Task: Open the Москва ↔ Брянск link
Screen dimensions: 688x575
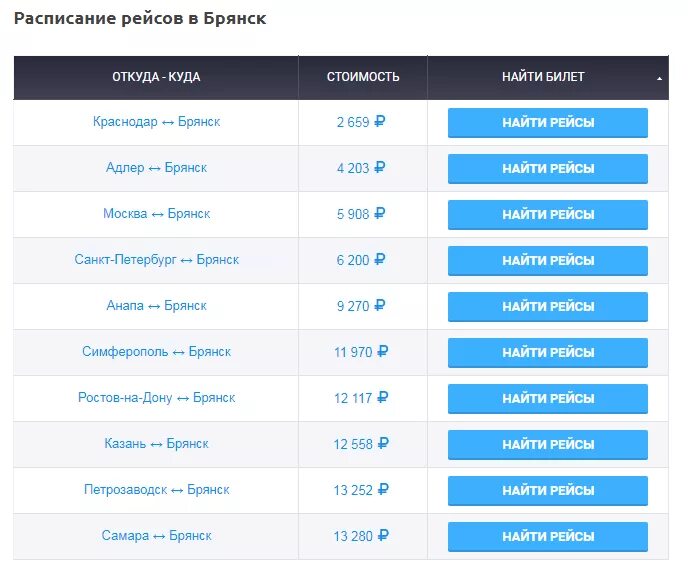Action: click(x=156, y=214)
